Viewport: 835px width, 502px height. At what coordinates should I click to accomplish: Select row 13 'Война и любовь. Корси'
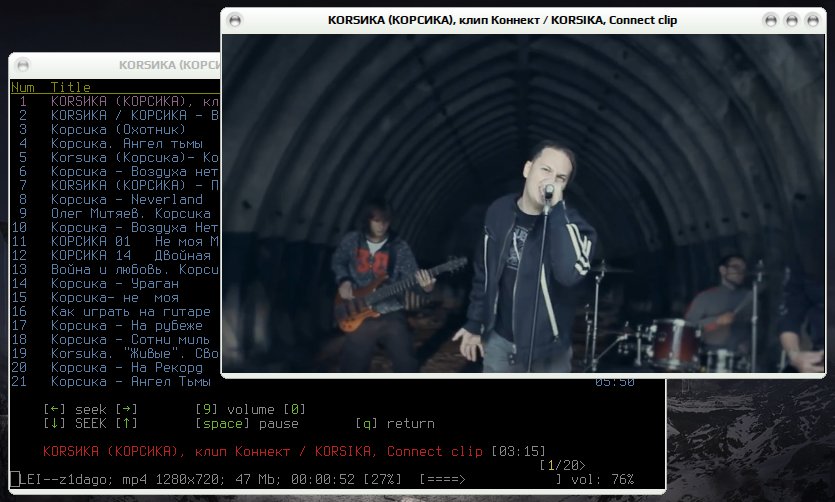pos(115,269)
